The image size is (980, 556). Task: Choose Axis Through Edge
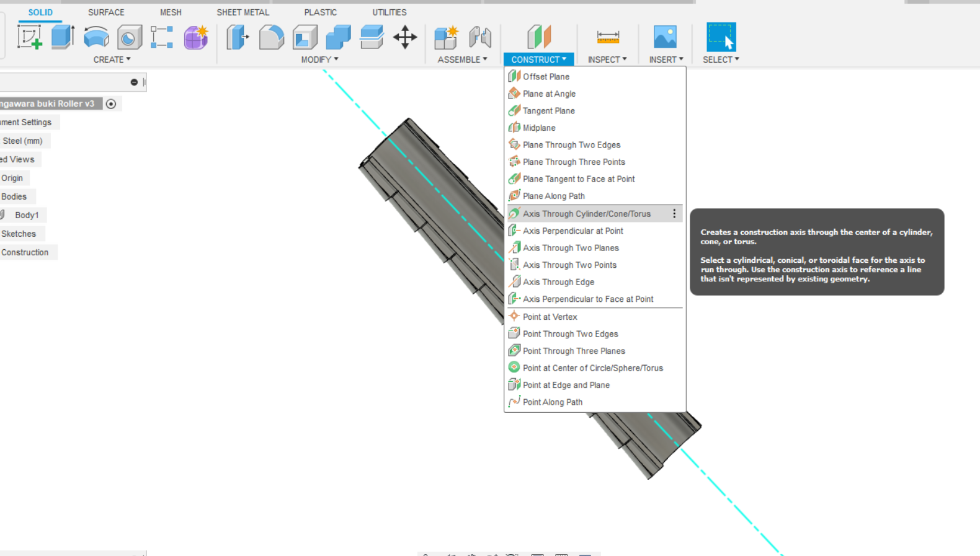(595, 282)
